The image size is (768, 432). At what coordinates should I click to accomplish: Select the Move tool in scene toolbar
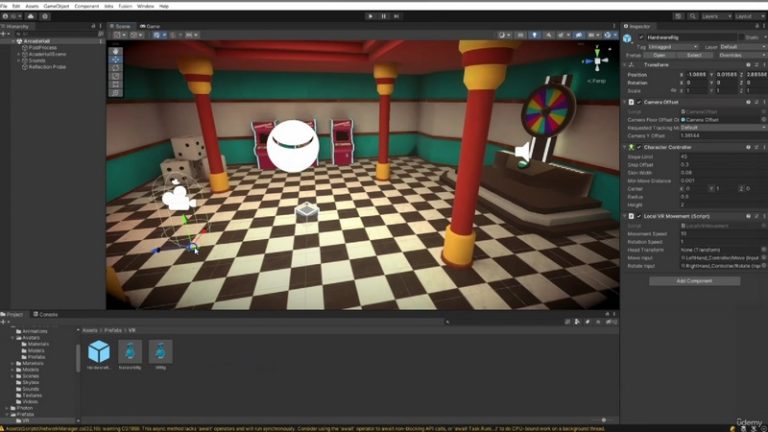coord(116,59)
